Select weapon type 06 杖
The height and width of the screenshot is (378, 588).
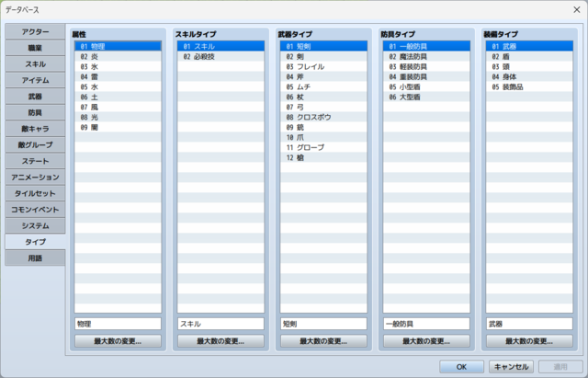(x=323, y=97)
